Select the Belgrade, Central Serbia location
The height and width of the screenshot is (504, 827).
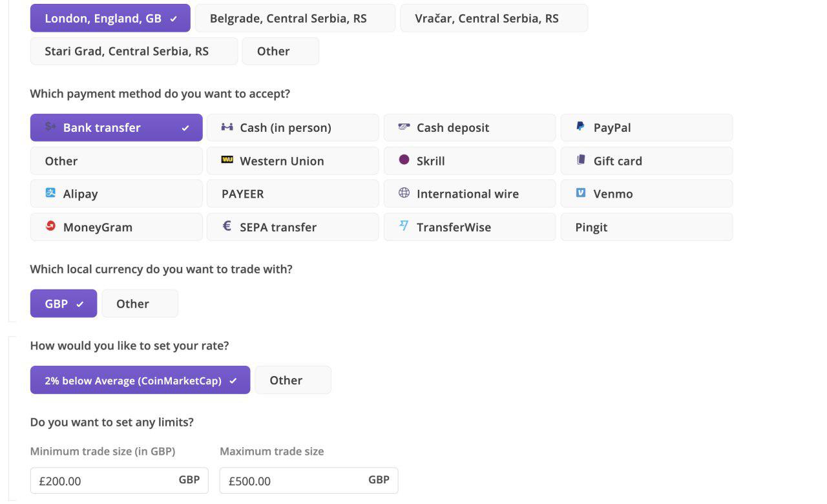click(295, 17)
